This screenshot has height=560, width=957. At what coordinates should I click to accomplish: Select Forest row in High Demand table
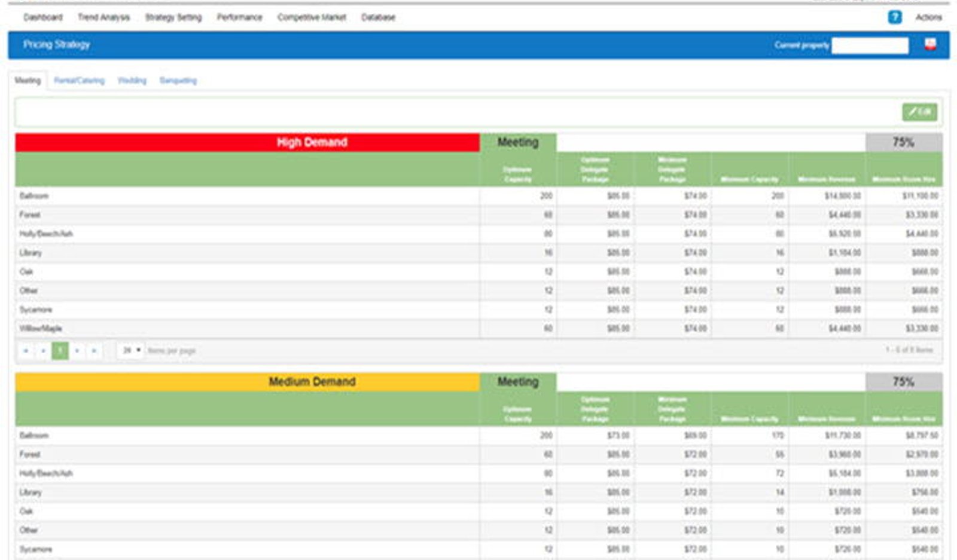(x=478, y=215)
